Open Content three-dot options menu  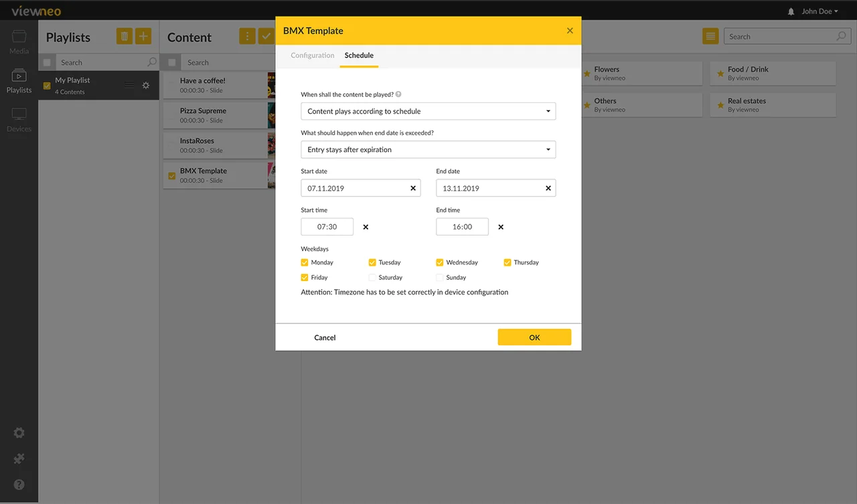coord(247,37)
